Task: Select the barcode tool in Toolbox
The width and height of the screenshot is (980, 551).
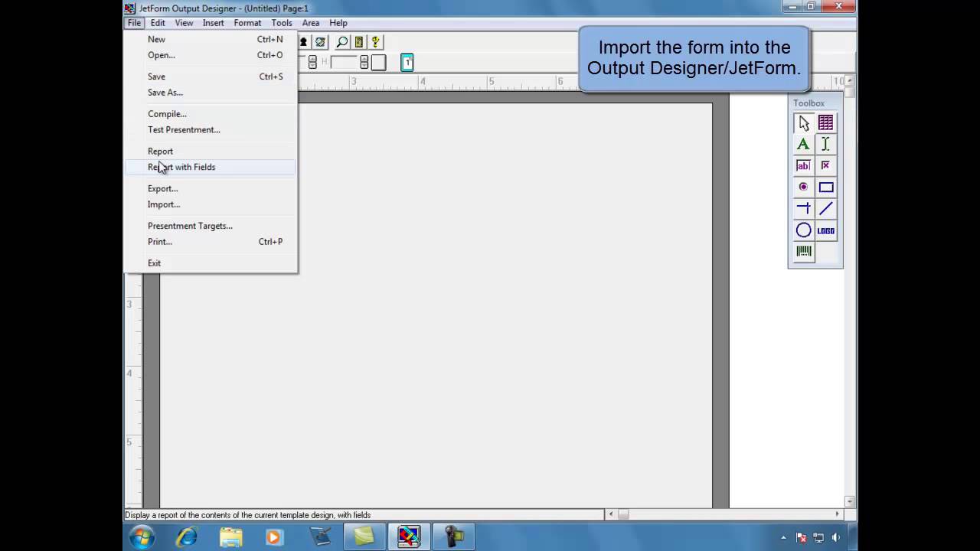Action: tap(803, 252)
